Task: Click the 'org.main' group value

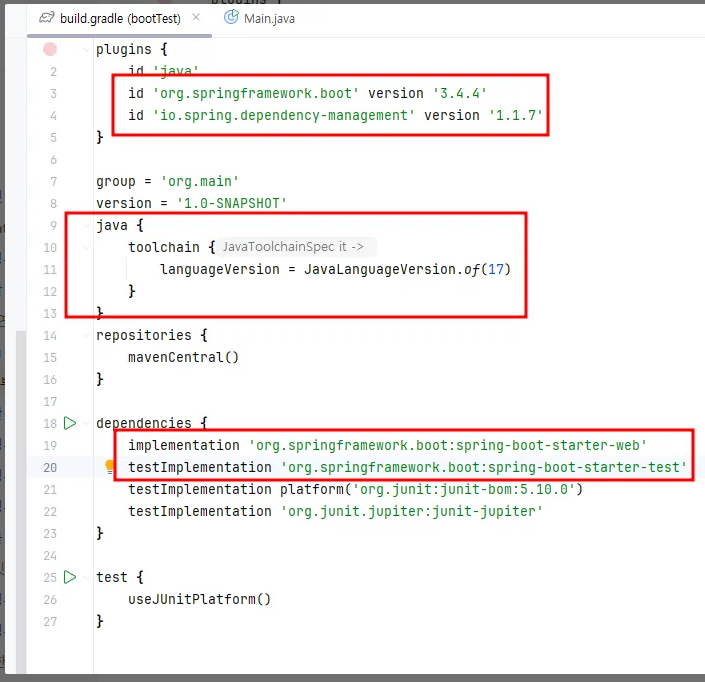Action: pos(200,182)
